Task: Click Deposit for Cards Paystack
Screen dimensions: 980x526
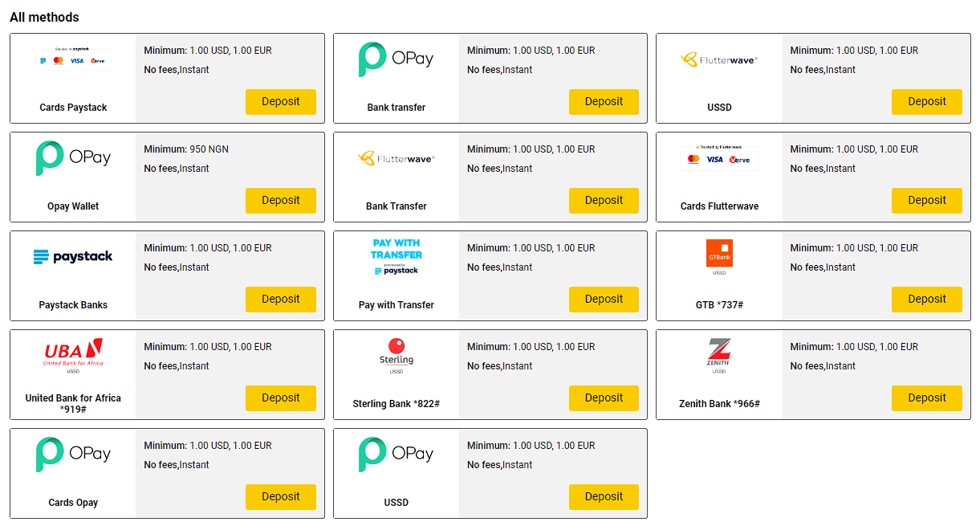Action: (x=280, y=102)
